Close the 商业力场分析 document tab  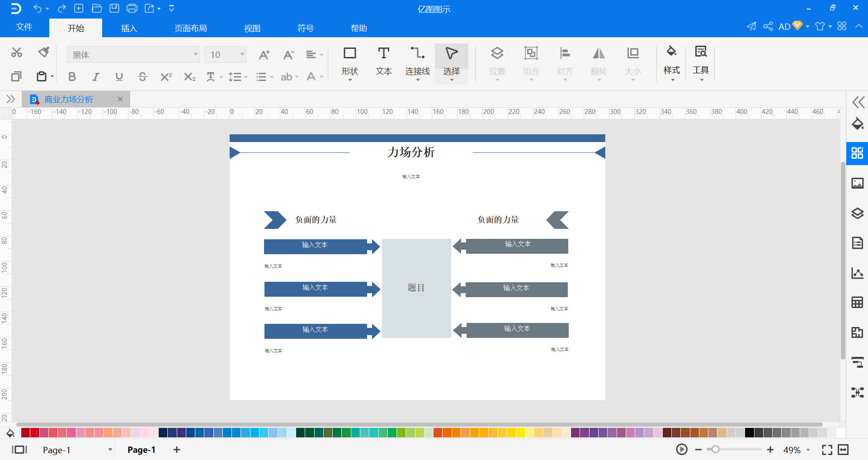tap(120, 99)
